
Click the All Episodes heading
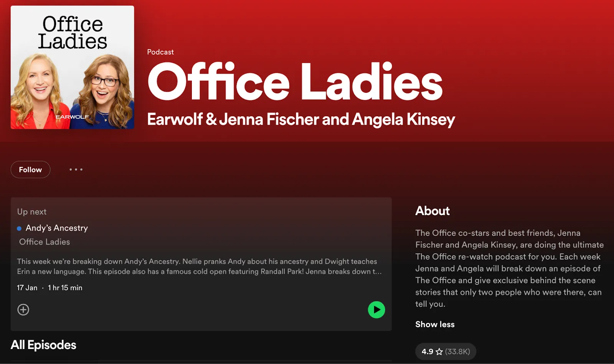point(43,345)
